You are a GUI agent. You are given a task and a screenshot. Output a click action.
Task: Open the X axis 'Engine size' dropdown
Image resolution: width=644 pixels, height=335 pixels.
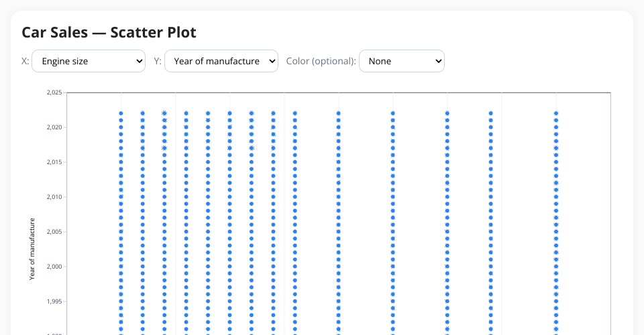[x=89, y=61]
